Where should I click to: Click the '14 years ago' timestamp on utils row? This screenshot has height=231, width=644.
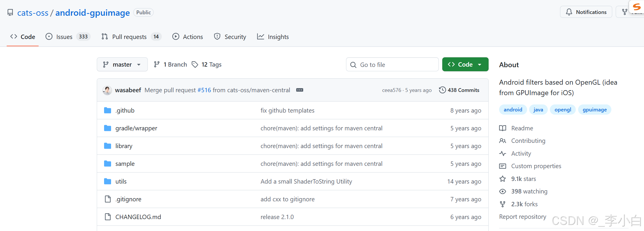tap(464, 182)
